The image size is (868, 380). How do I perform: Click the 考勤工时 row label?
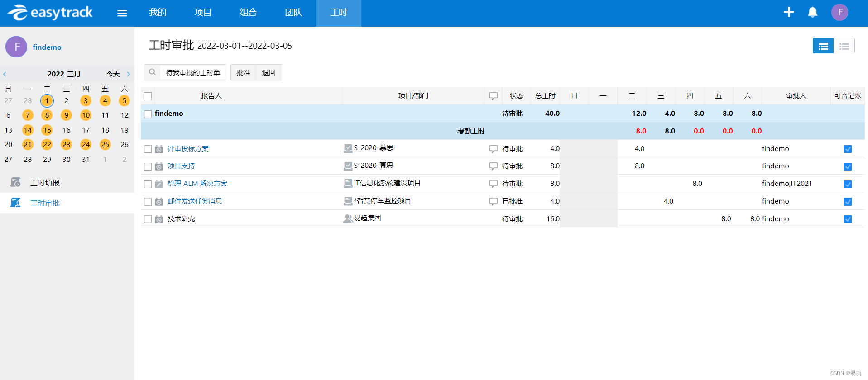tap(471, 131)
